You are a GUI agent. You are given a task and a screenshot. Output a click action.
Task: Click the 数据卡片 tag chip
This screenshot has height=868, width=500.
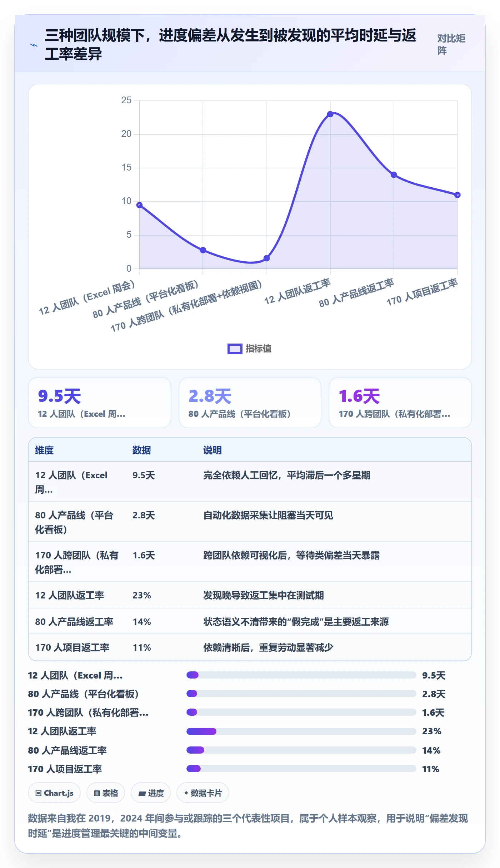(x=203, y=793)
